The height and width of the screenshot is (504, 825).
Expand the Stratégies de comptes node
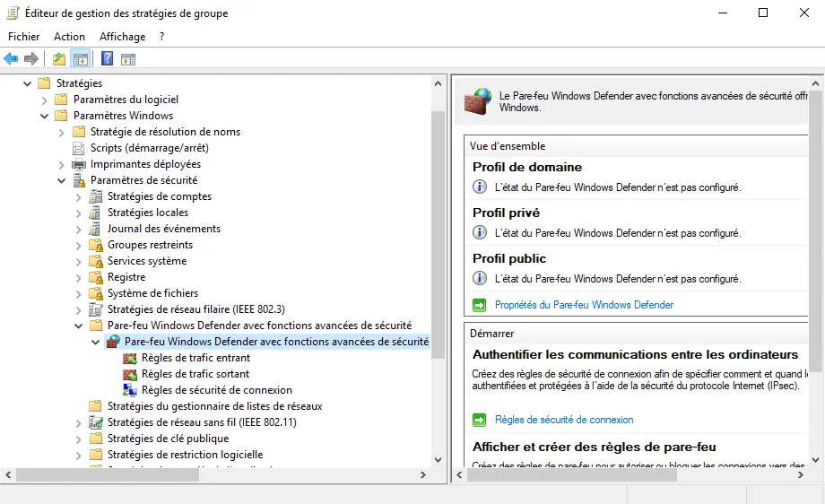click(78, 197)
